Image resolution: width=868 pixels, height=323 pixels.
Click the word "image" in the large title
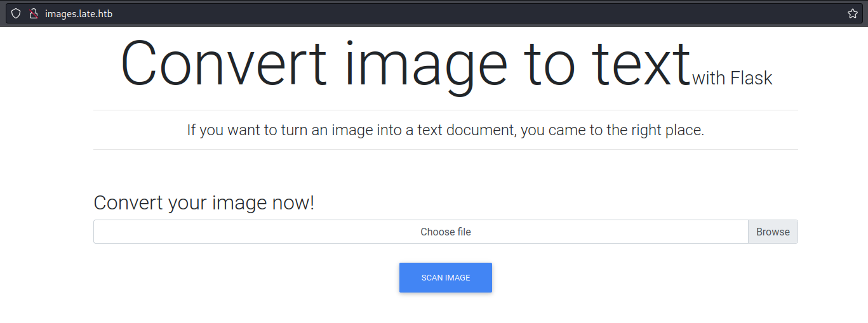[x=422, y=63]
